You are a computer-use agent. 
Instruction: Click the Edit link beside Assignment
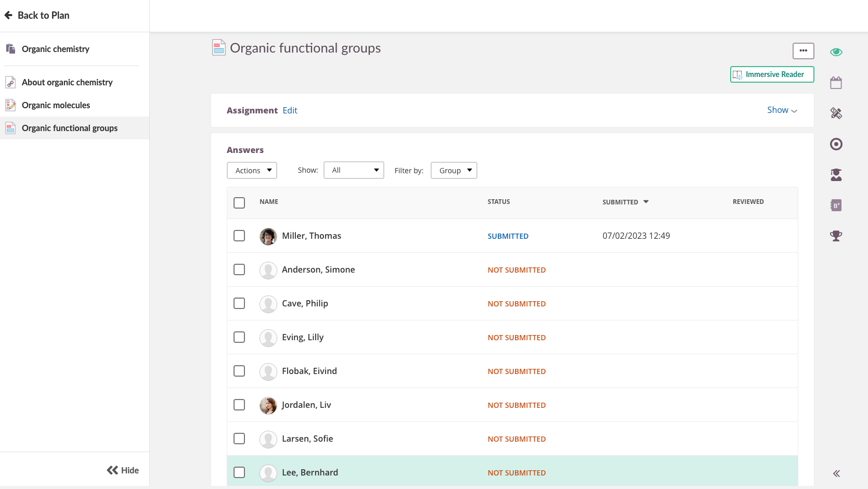tap(290, 110)
